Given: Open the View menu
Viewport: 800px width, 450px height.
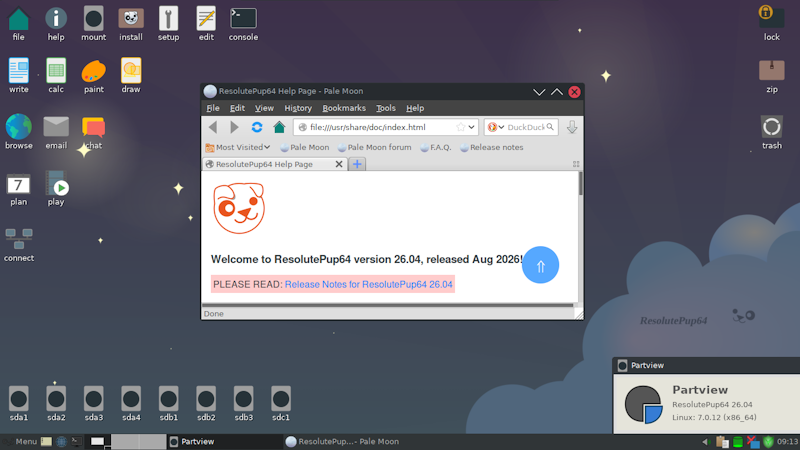Looking at the screenshot, I should [x=264, y=108].
